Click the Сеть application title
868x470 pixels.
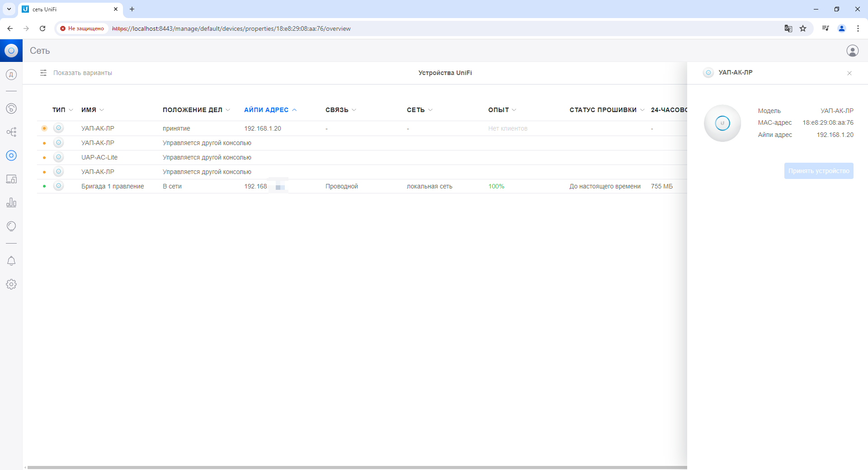click(x=40, y=51)
